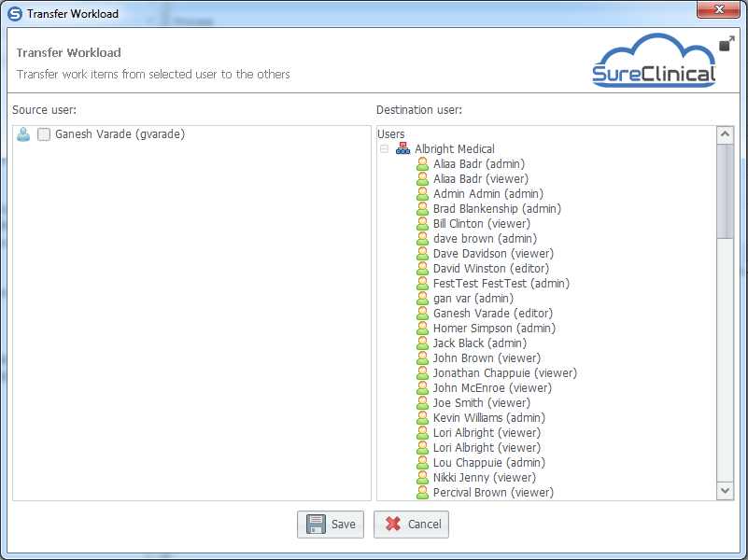The height and width of the screenshot is (560, 748).
Task: Click the user icon beside FestTest FestTest
Action: click(422, 284)
